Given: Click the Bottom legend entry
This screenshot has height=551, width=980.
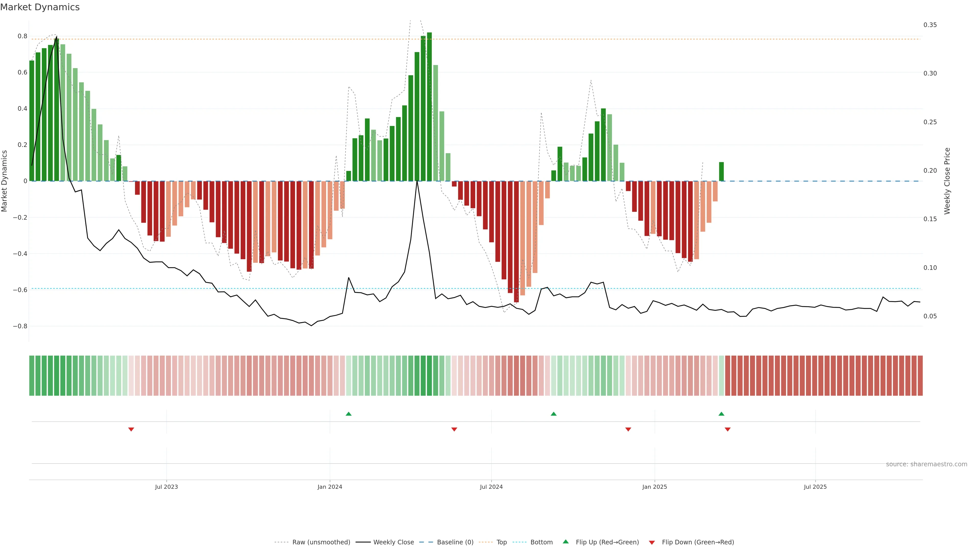Looking at the screenshot, I should pos(541,542).
